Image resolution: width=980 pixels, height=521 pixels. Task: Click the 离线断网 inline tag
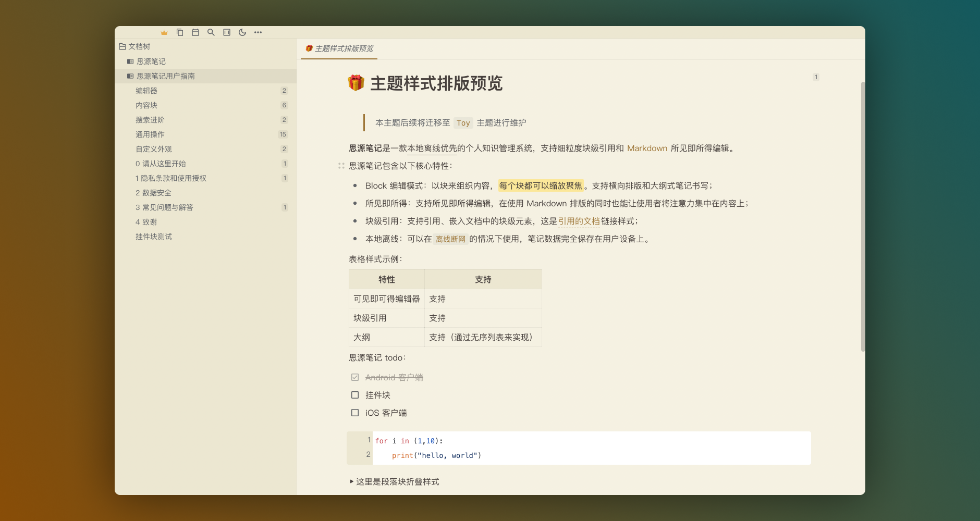450,239
